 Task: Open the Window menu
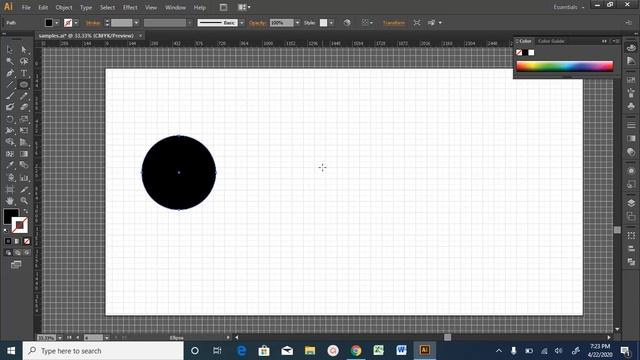click(x=176, y=7)
